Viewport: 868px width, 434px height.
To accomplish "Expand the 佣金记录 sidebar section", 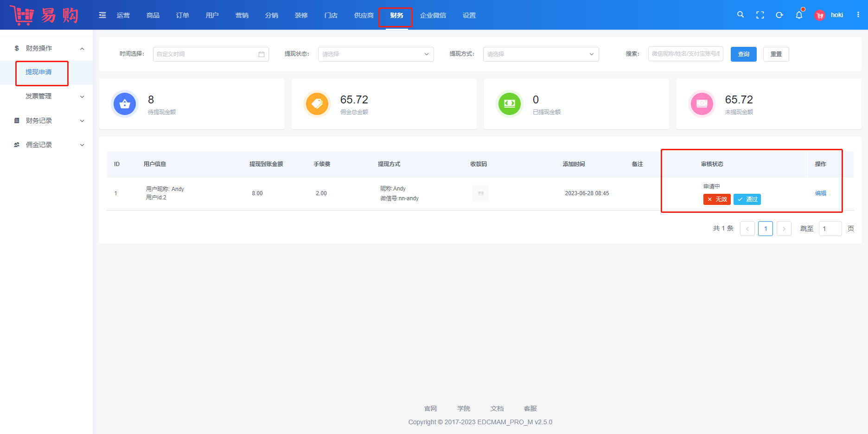I will point(46,145).
